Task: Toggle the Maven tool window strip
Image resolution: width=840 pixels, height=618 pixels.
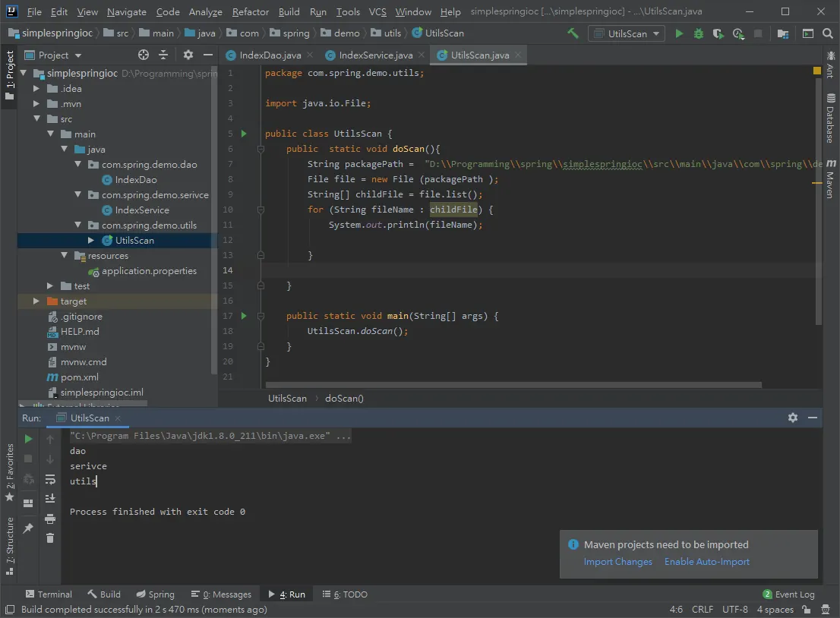Action: 830,179
